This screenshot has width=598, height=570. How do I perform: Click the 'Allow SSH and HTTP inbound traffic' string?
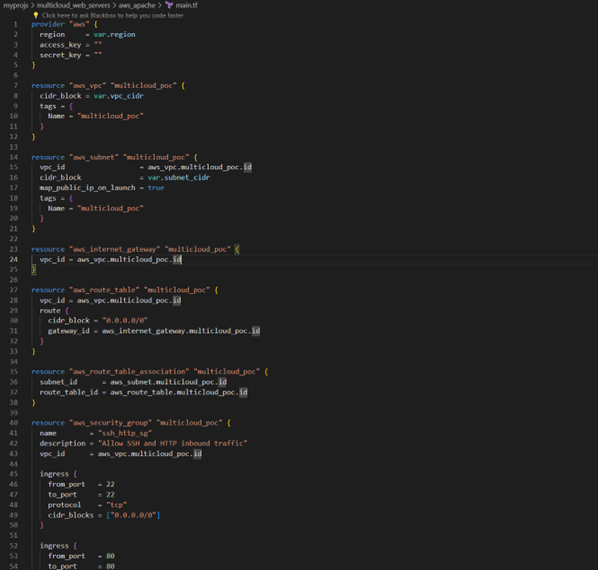172,443
